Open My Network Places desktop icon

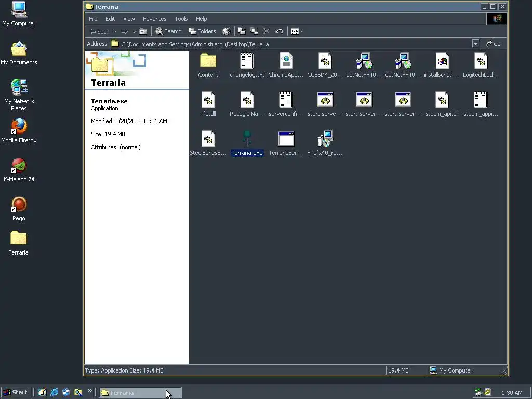pos(19,95)
